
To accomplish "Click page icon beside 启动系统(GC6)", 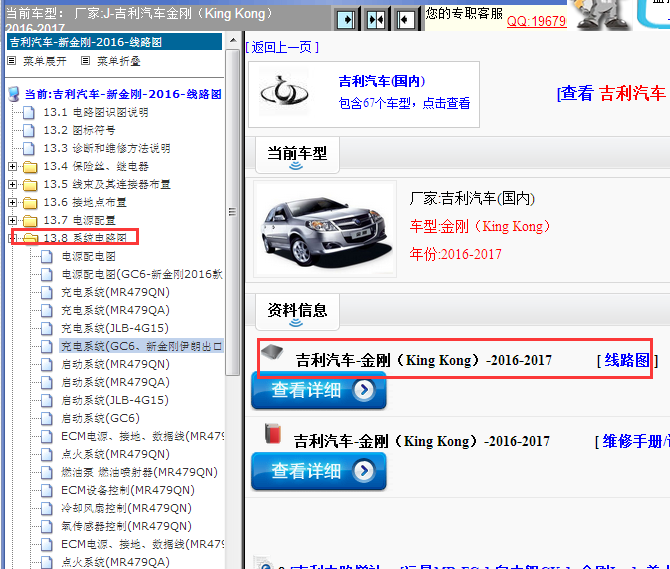I will tap(47, 418).
